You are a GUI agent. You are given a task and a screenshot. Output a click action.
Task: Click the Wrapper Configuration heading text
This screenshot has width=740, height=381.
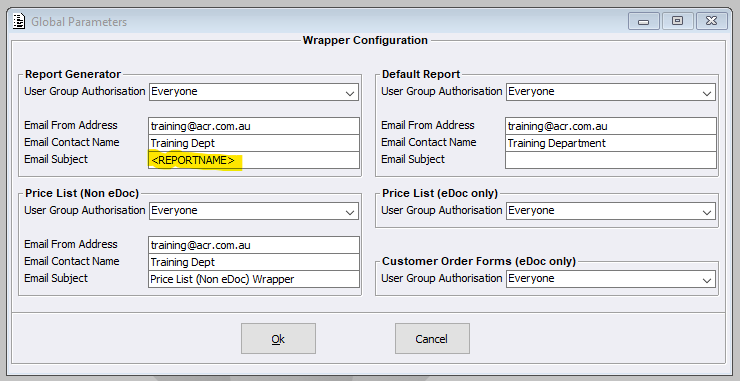pos(365,40)
